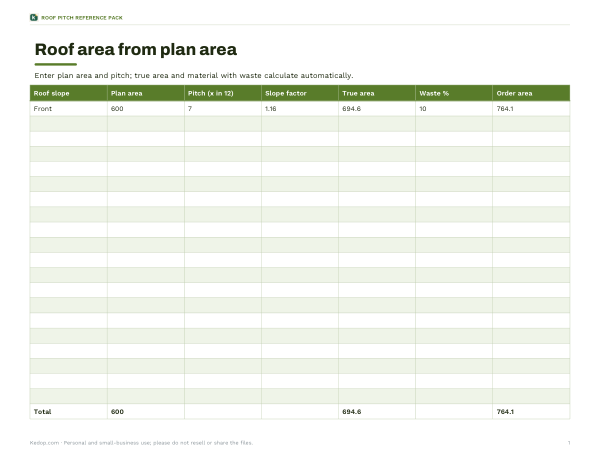Viewport: 600px width, 464px height.
Task: Select the 'ROOF PITCH REFERENCE PACK' header text
Action: (x=82, y=18)
